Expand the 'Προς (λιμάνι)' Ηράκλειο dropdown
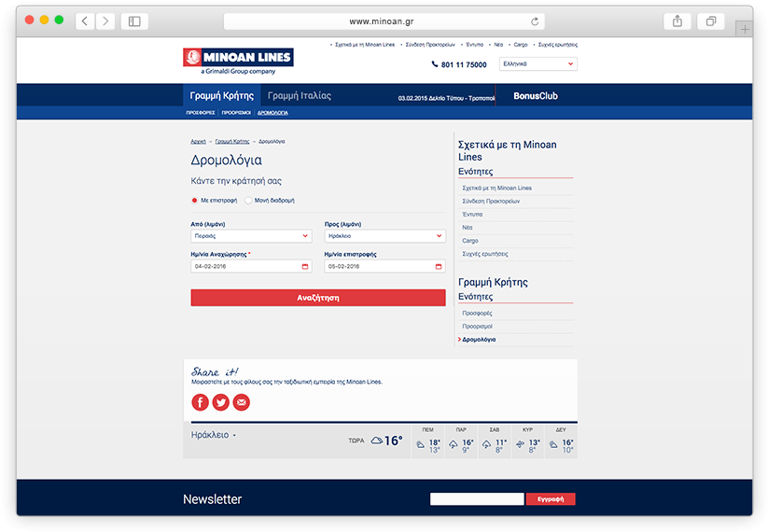Image resolution: width=768 pixels, height=532 pixels. (384, 236)
